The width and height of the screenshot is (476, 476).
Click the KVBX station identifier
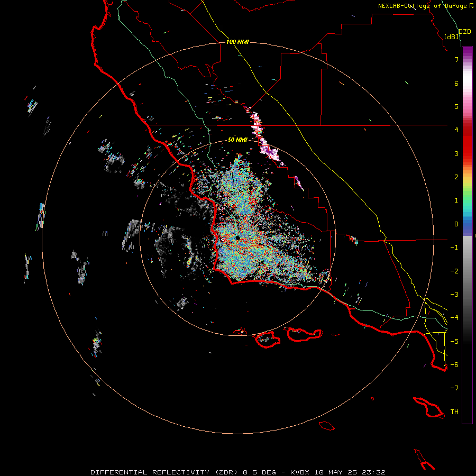(x=300, y=472)
